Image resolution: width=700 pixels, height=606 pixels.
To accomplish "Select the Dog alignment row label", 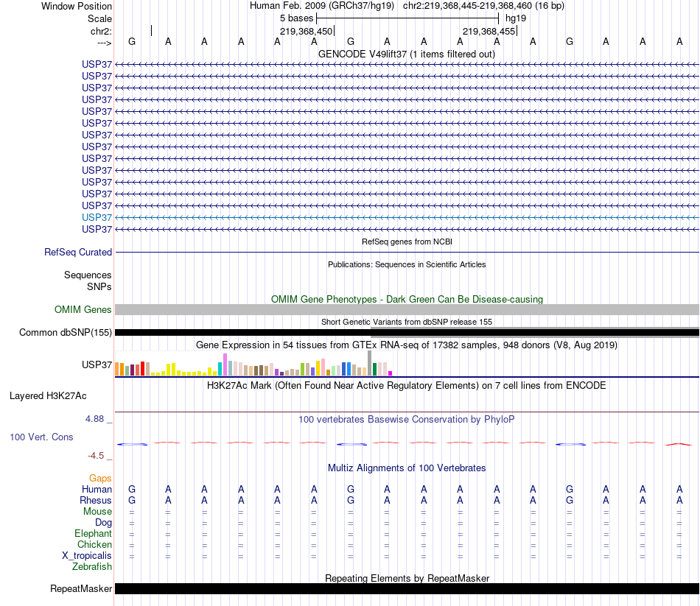I will tap(103, 523).
